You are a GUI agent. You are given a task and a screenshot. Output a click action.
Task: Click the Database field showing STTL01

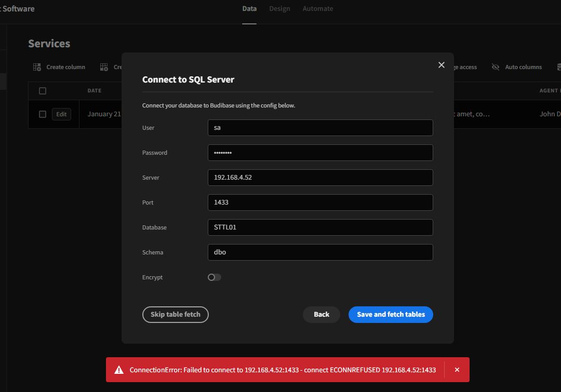click(320, 227)
